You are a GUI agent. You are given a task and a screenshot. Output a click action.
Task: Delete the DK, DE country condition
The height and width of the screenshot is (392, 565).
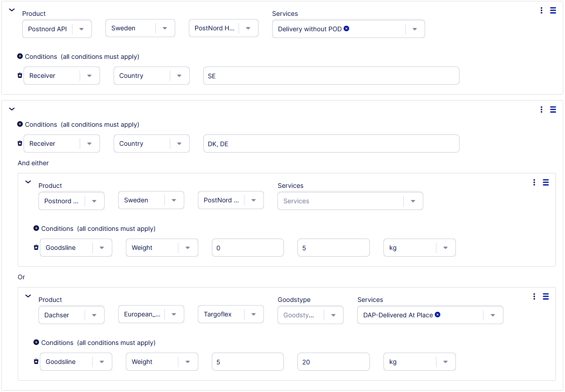pyautogui.click(x=19, y=143)
